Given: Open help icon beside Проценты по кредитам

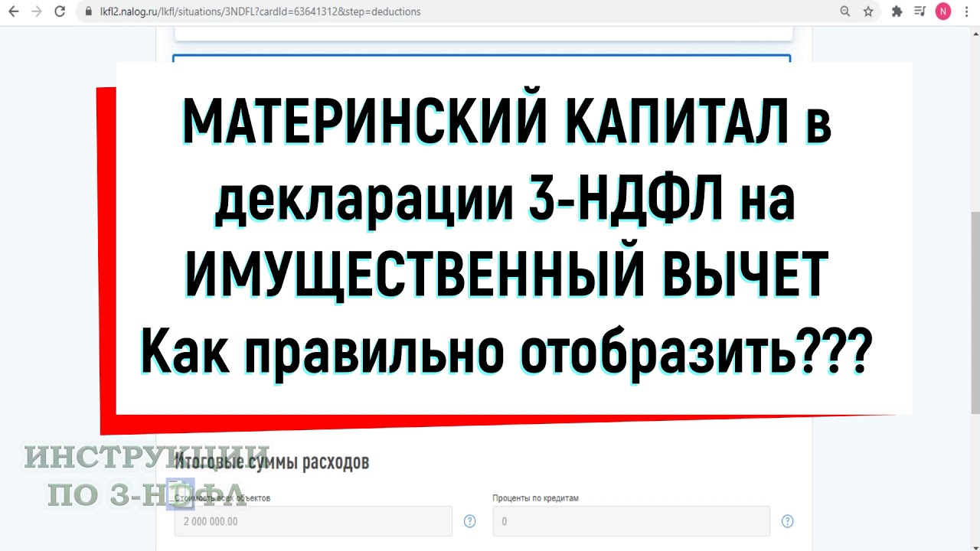Looking at the screenshot, I should [x=787, y=521].
